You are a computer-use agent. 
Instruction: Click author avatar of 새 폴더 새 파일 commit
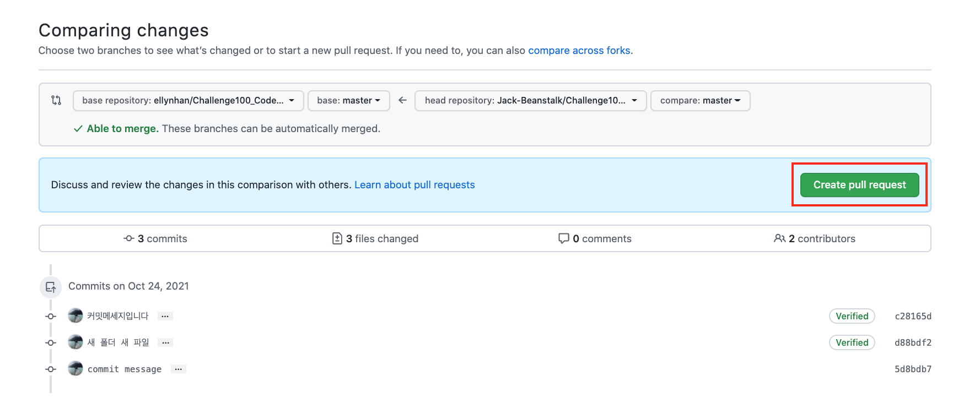pyautogui.click(x=76, y=342)
